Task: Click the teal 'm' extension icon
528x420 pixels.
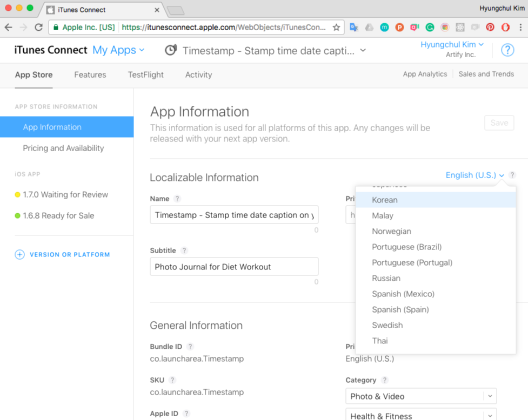Action: [x=384, y=27]
